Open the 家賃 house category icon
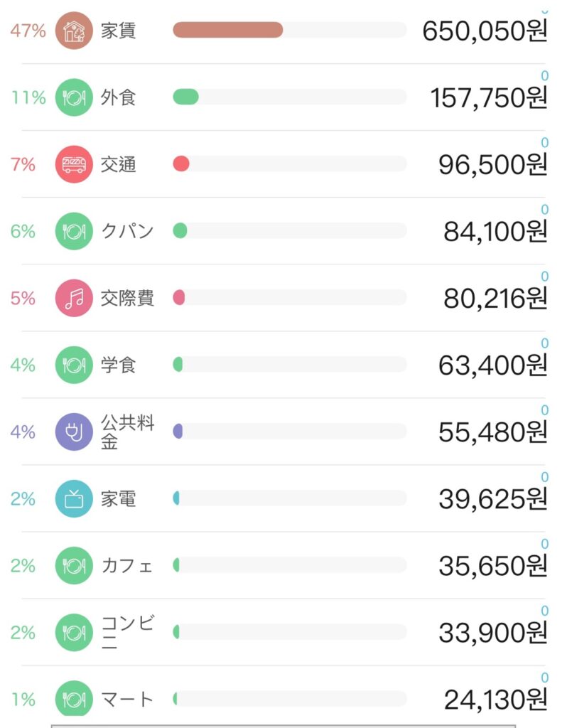The height and width of the screenshot is (728, 567). coord(74,31)
